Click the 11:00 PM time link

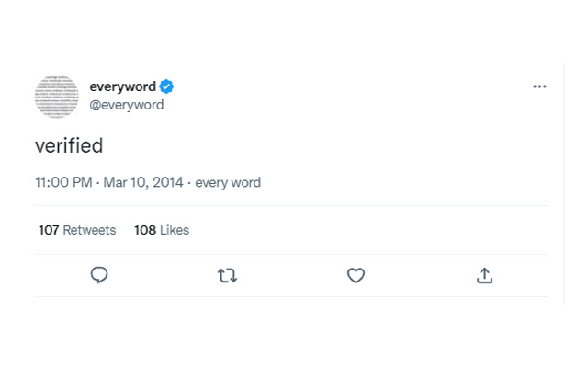(63, 182)
